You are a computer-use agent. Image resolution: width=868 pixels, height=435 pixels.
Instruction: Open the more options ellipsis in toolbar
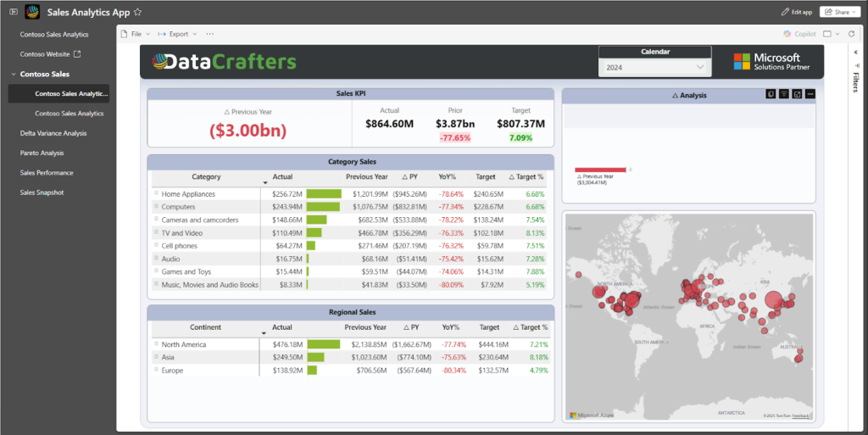click(210, 34)
